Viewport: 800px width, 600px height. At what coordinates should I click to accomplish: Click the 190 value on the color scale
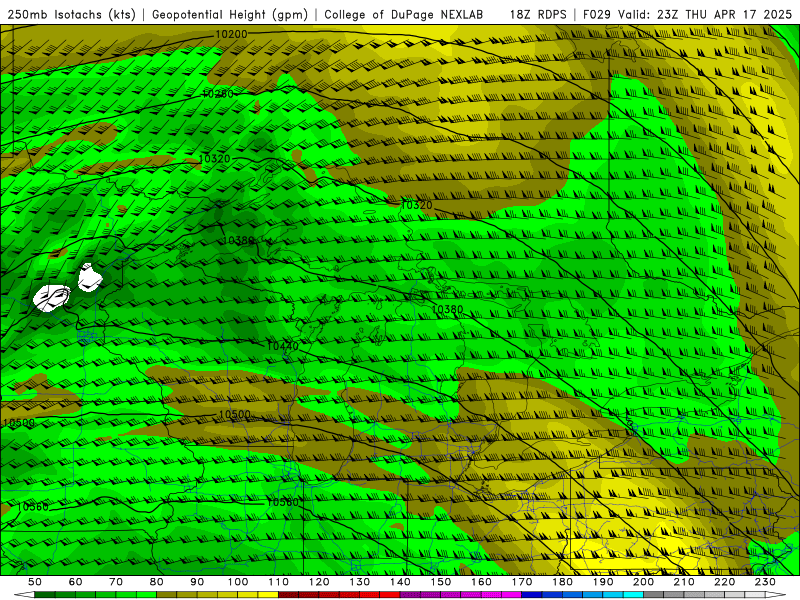(603, 582)
